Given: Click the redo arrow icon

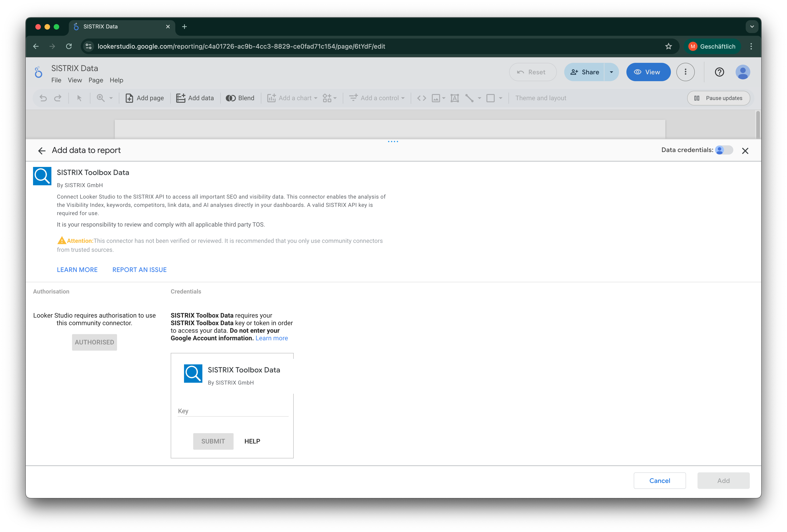Looking at the screenshot, I should coord(58,98).
